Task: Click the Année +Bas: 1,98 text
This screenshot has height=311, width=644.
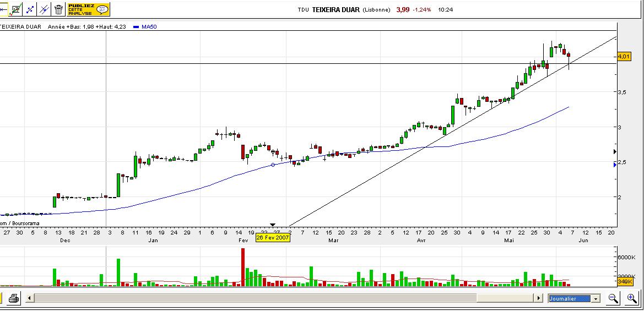Action: (x=71, y=26)
